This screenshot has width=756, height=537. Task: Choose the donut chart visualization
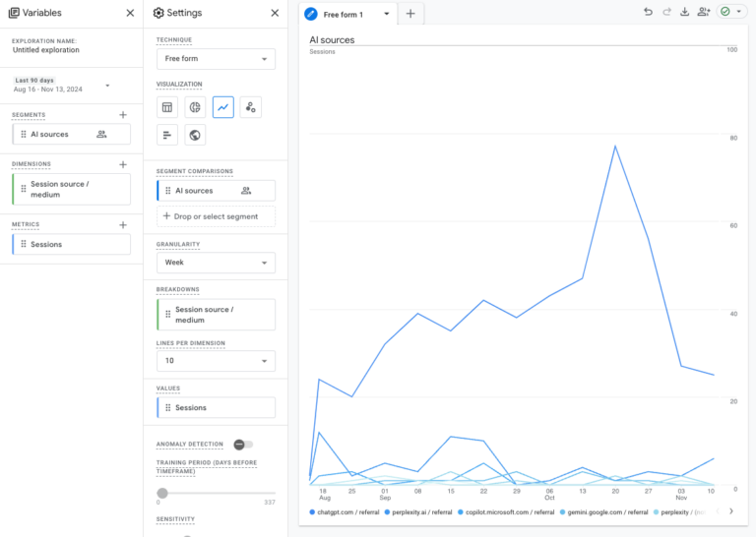pos(195,107)
